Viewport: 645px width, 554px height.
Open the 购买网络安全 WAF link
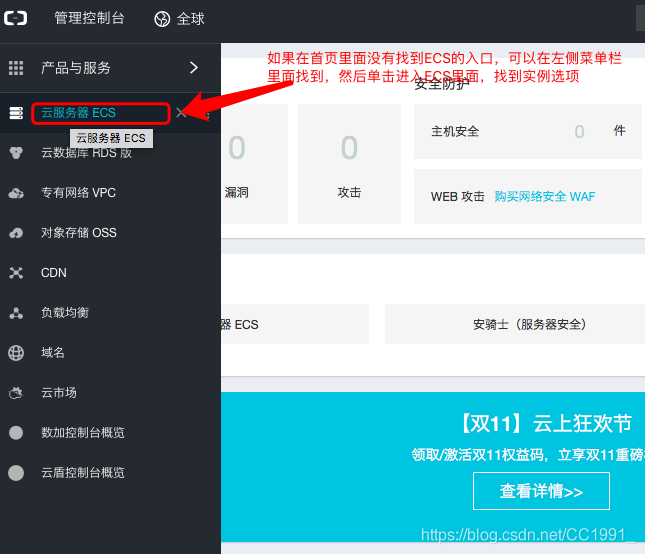click(x=545, y=197)
